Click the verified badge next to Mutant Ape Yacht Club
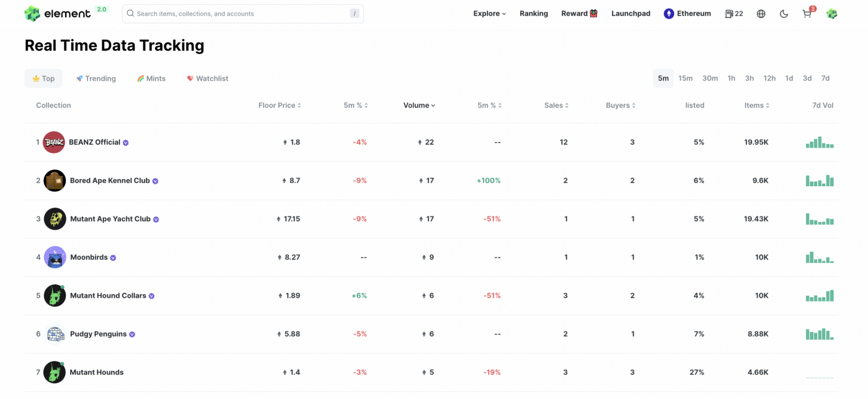Screen dimensions: 868x399 [156, 220]
